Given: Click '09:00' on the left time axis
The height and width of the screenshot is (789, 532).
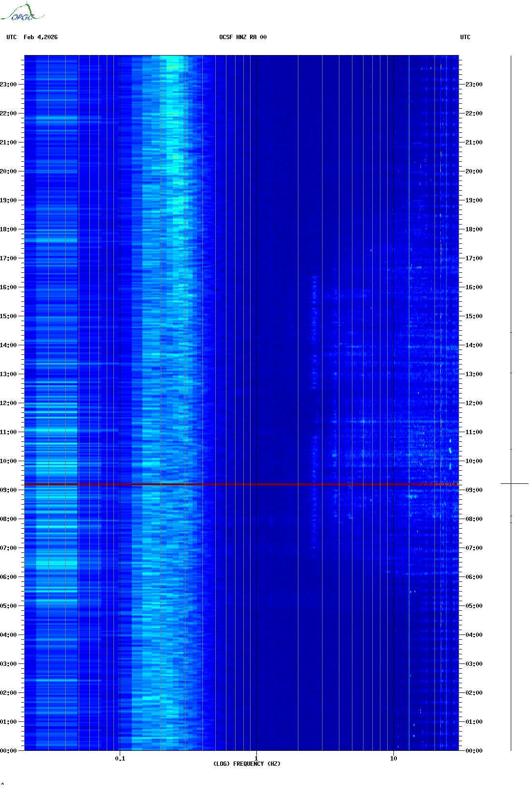Looking at the screenshot, I should click(x=8, y=490).
